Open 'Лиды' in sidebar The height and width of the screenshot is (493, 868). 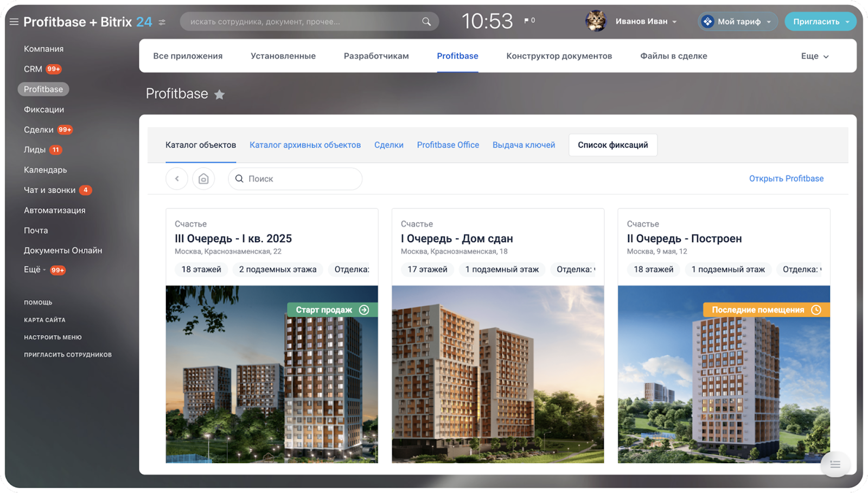(35, 150)
